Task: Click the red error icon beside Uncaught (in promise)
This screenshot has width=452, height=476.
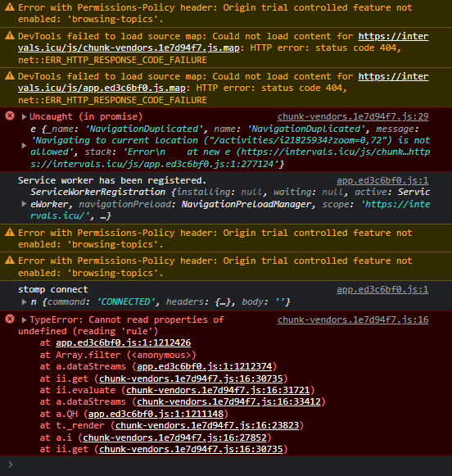Action: [x=10, y=116]
